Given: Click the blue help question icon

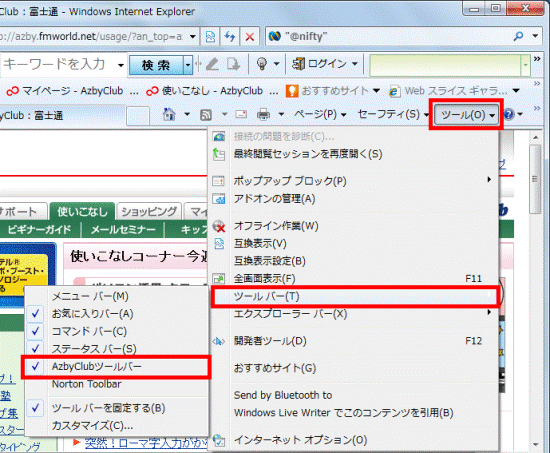Looking at the screenshot, I should tap(509, 114).
